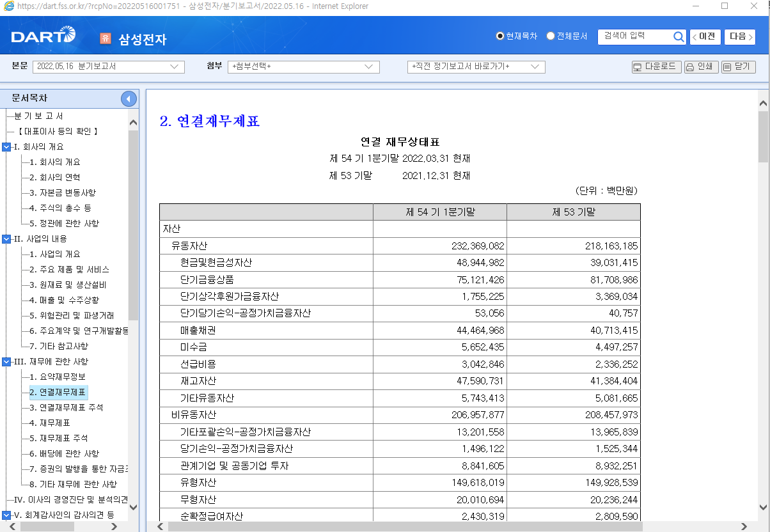Select the 현재목차 radio option

[x=500, y=36]
